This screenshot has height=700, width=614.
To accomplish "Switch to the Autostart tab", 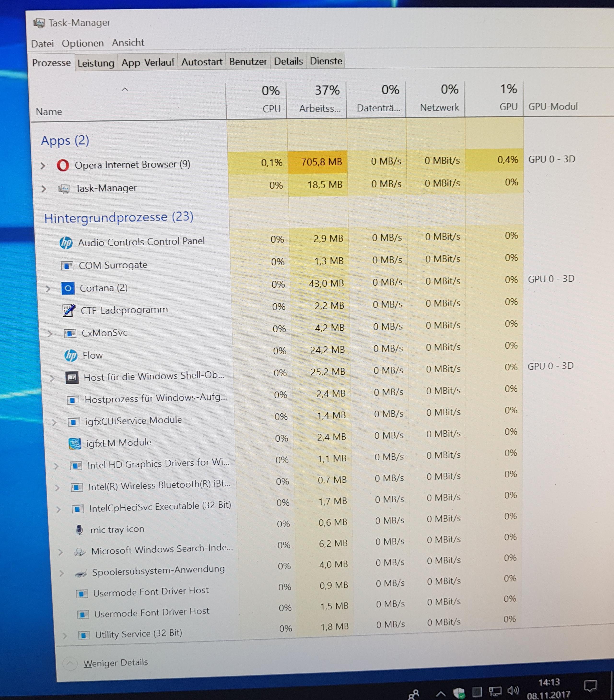I will pyautogui.click(x=202, y=62).
